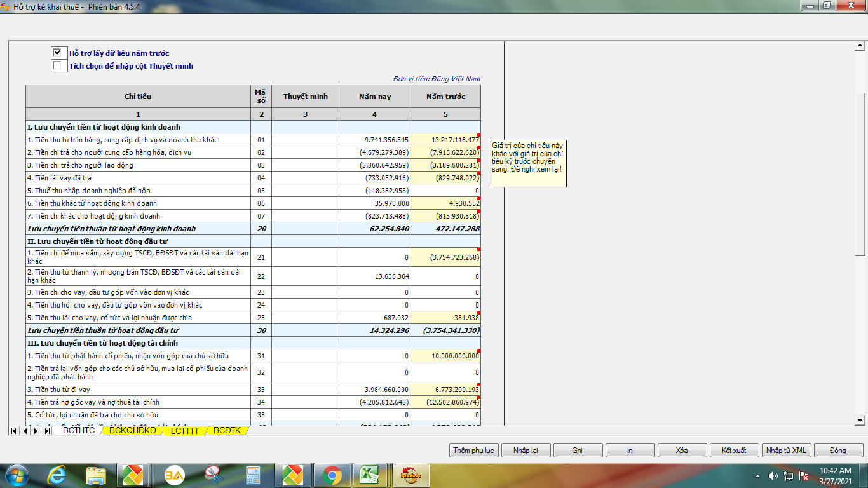Show hidden system tray icons
This screenshot has width=868, height=488.
click(757, 475)
